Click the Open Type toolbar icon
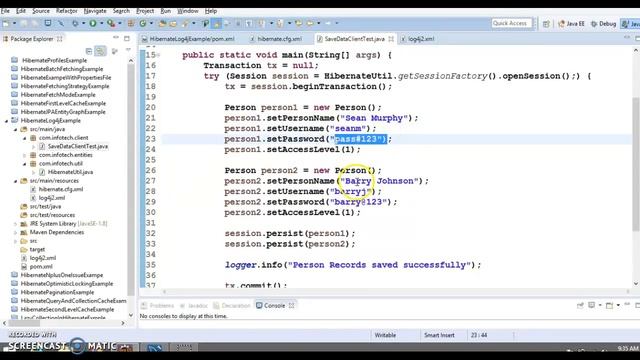This screenshot has width=640, height=360. click(162, 24)
